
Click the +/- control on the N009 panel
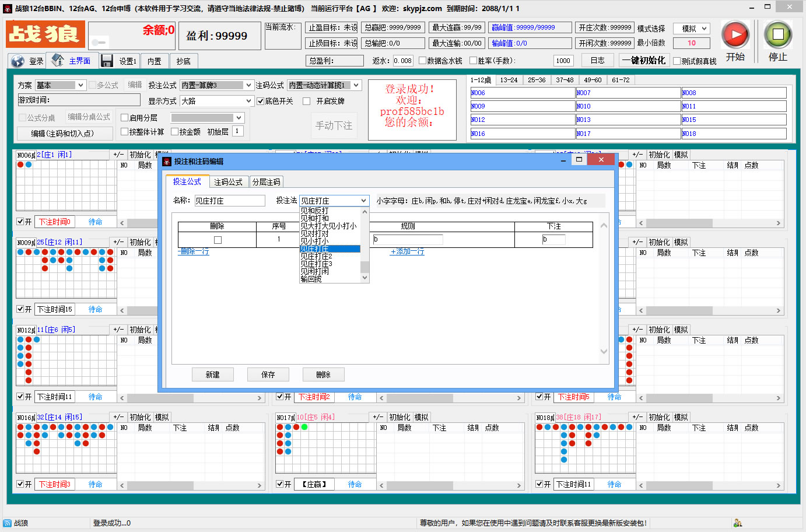tap(118, 242)
